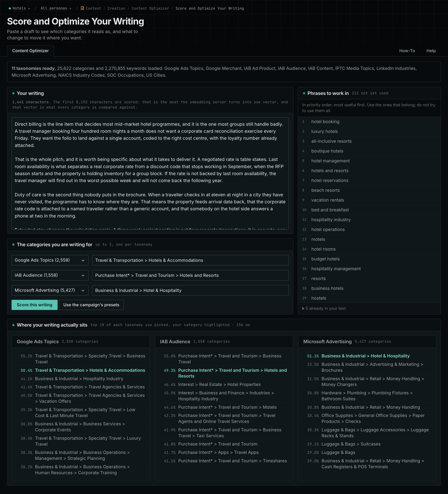The width and height of the screenshot is (448, 494).
Task: Select phrase 'all-inclusive resorts'
Action: point(369,141)
